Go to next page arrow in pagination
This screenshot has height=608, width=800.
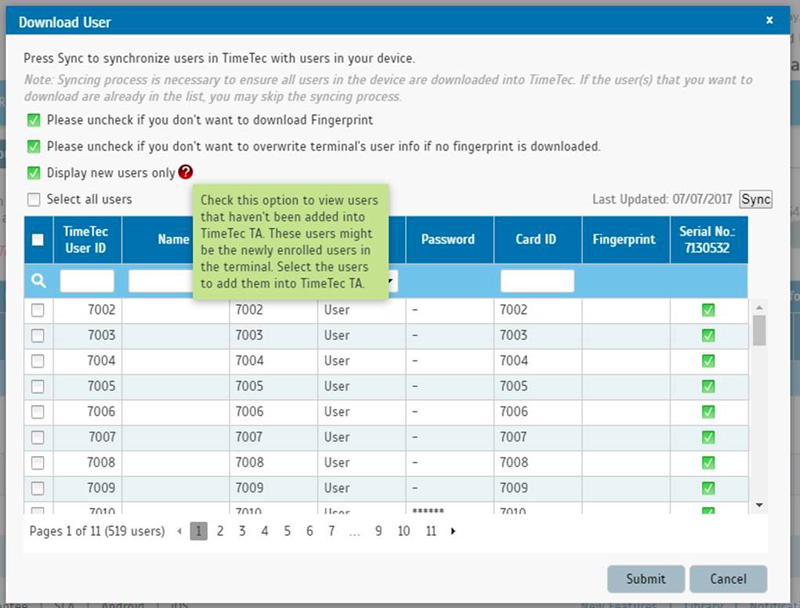453,531
